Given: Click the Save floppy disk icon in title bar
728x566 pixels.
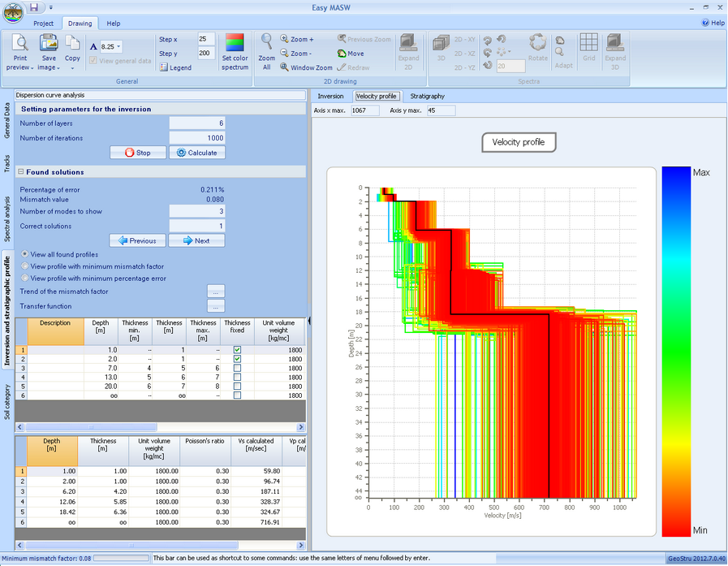Looking at the screenshot, I should [x=34, y=7].
